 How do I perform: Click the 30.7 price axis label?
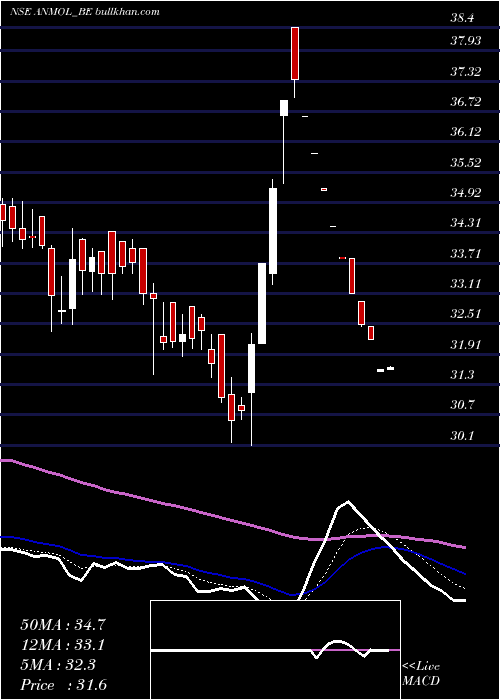(x=462, y=405)
